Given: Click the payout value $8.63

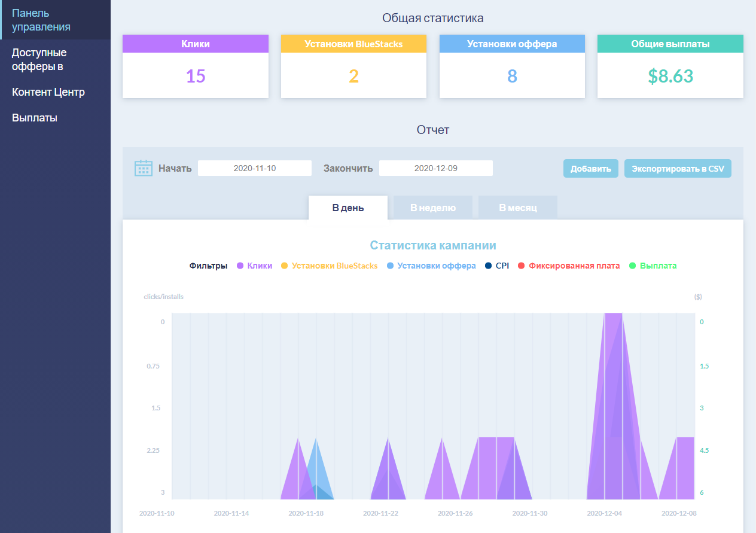Looking at the screenshot, I should (x=670, y=77).
